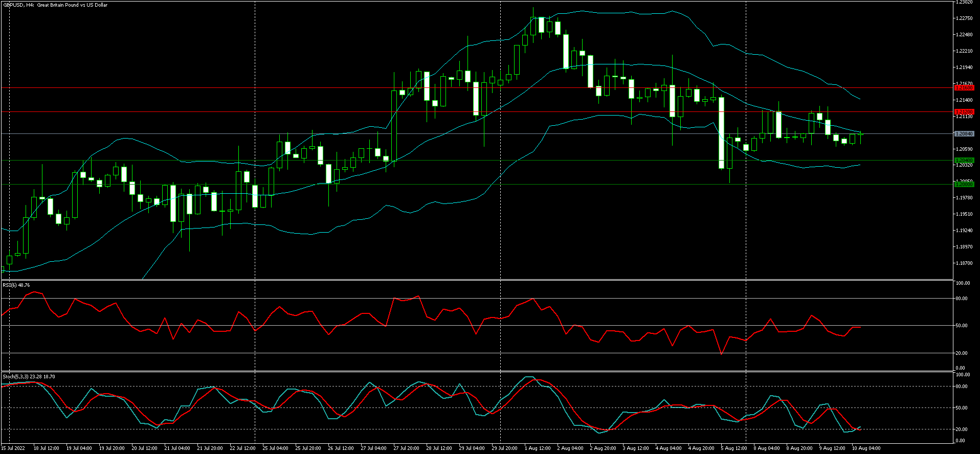This screenshot has width=980, height=454.
Task: Click the 25 Jul 04:00 time label
Action: [275, 448]
